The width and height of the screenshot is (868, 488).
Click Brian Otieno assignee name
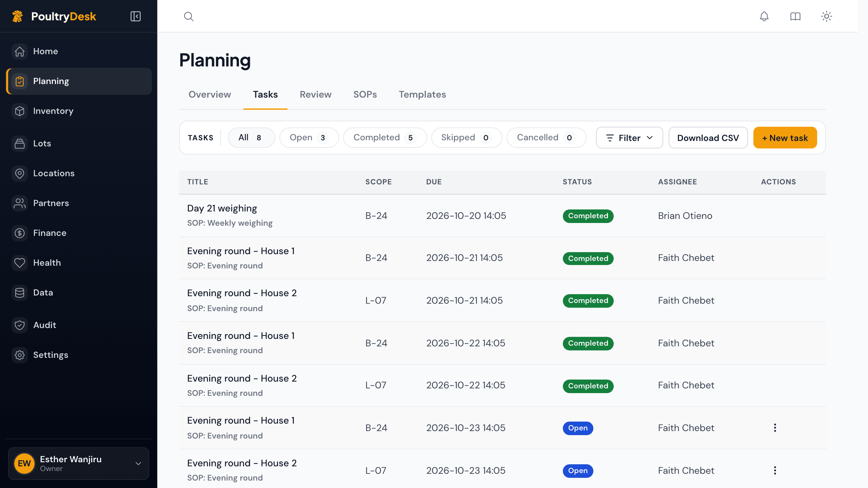point(685,216)
